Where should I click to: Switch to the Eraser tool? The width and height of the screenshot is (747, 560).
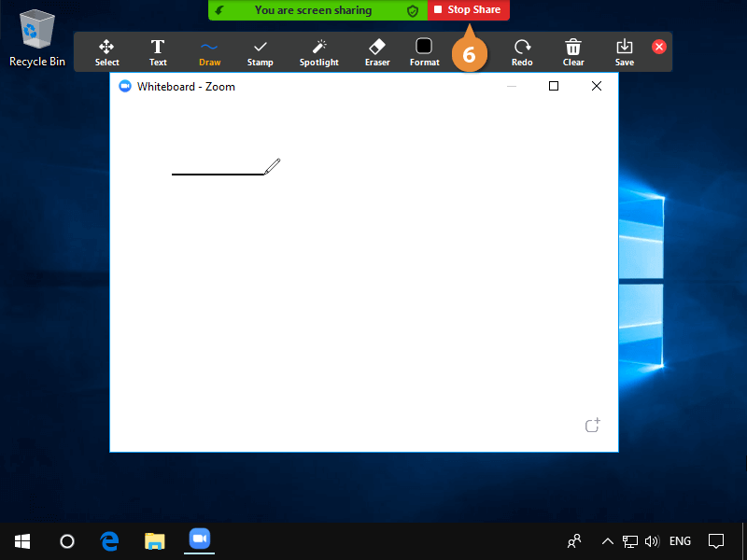377,52
